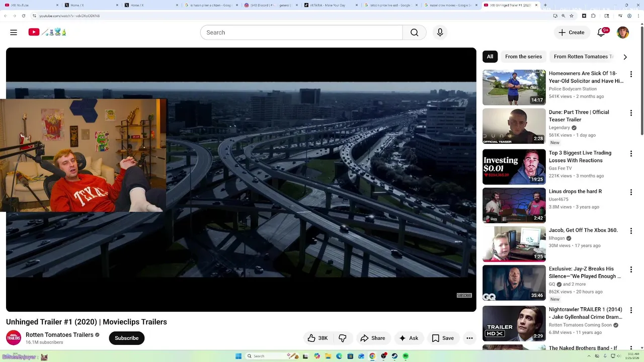644x362 pixels.
Task: Start voice search with microphone icon
Action: point(440,32)
